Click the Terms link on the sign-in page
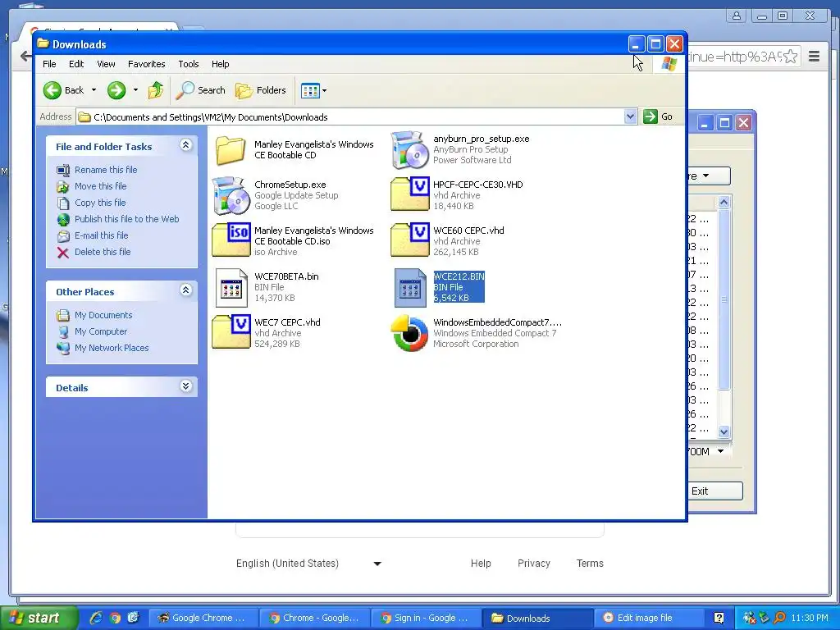This screenshot has width=840, height=630. (590, 563)
